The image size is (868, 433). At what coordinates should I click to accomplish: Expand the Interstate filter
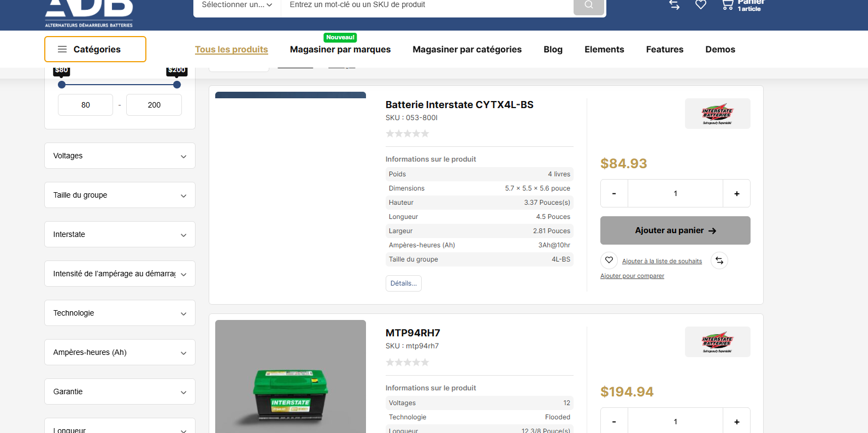coord(120,234)
